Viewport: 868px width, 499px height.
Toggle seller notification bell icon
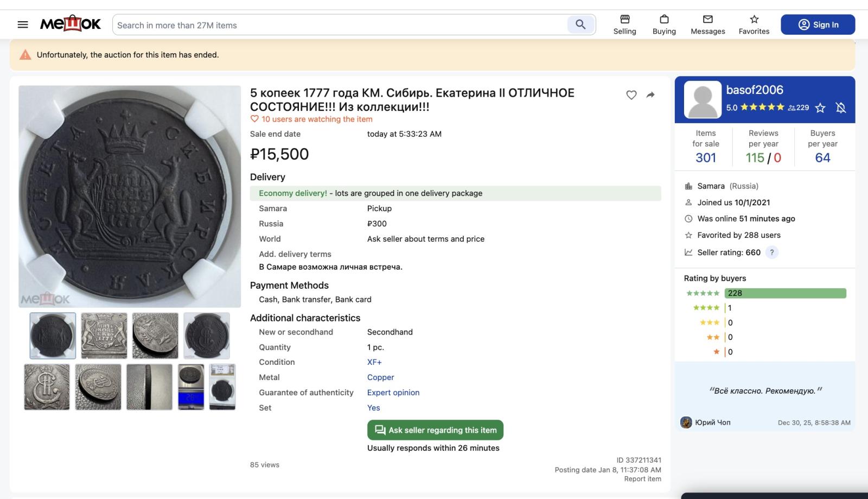841,108
